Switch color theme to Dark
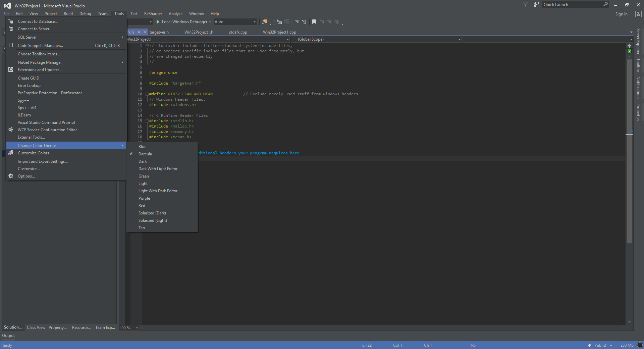Screen dimensions: 644x349 tap(162, 161)
